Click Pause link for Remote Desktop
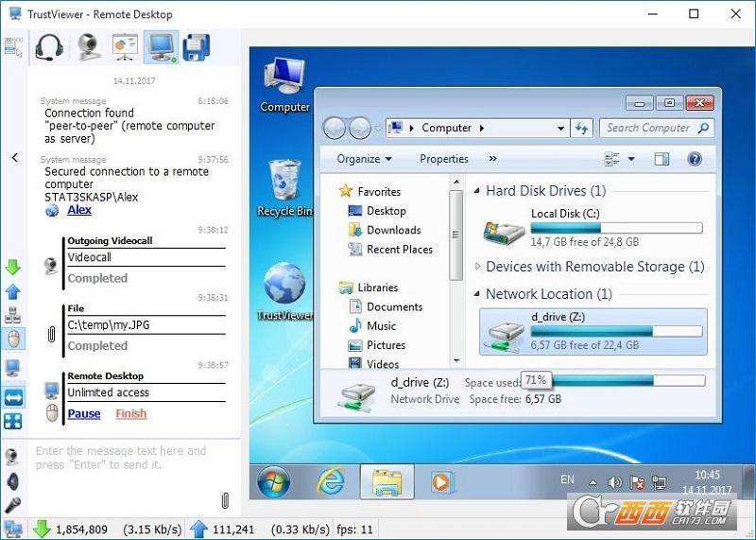This screenshot has width=756, height=540. point(84,413)
